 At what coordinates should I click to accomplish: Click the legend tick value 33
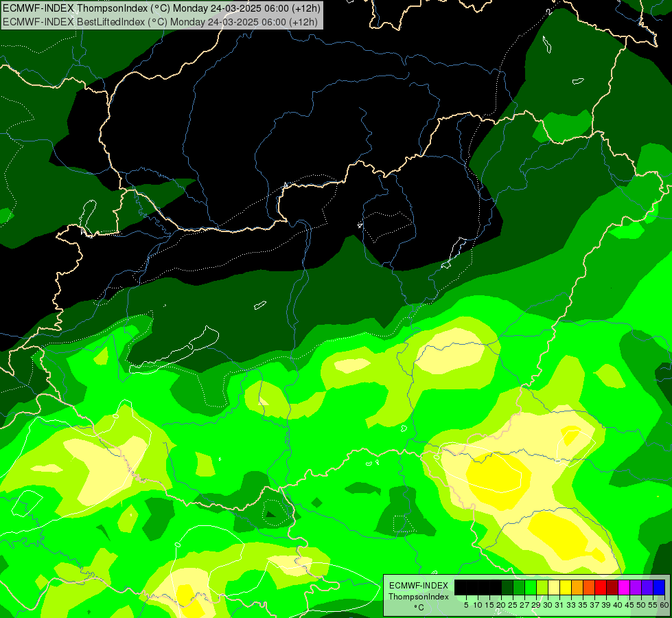click(571, 605)
